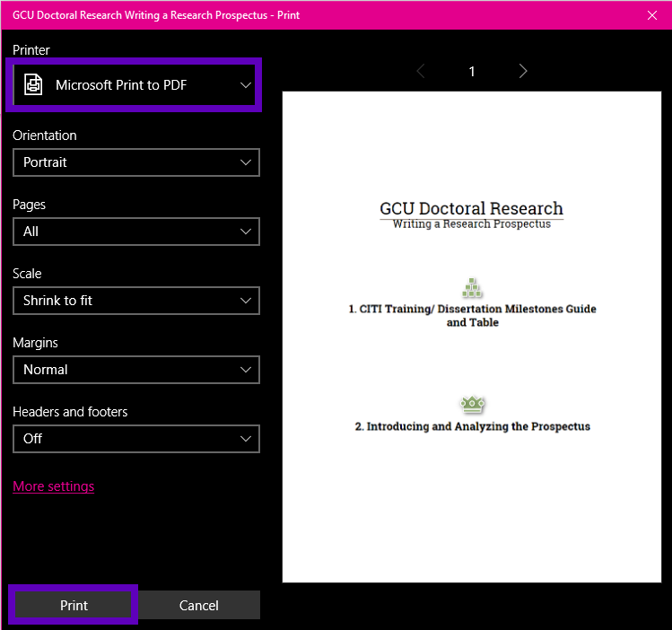
Task: Go to the next preview page arrow
Action: pos(523,71)
